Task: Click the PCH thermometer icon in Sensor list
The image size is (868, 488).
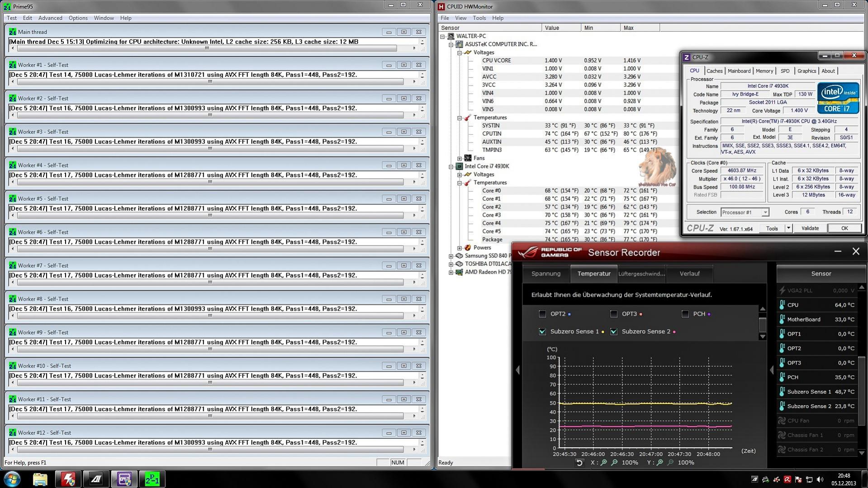Action: [782, 377]
